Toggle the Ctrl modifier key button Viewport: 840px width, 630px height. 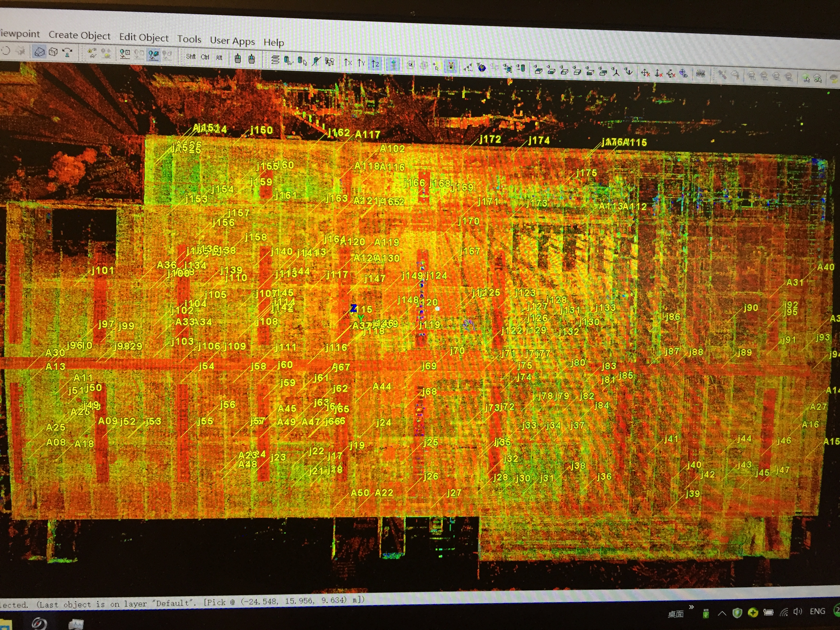(205, 57)
